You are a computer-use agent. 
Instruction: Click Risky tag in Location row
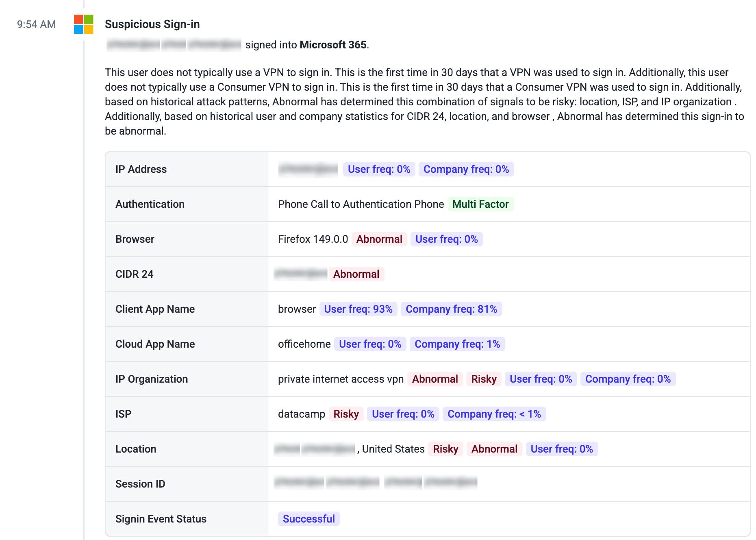click(x=445, y=449)
